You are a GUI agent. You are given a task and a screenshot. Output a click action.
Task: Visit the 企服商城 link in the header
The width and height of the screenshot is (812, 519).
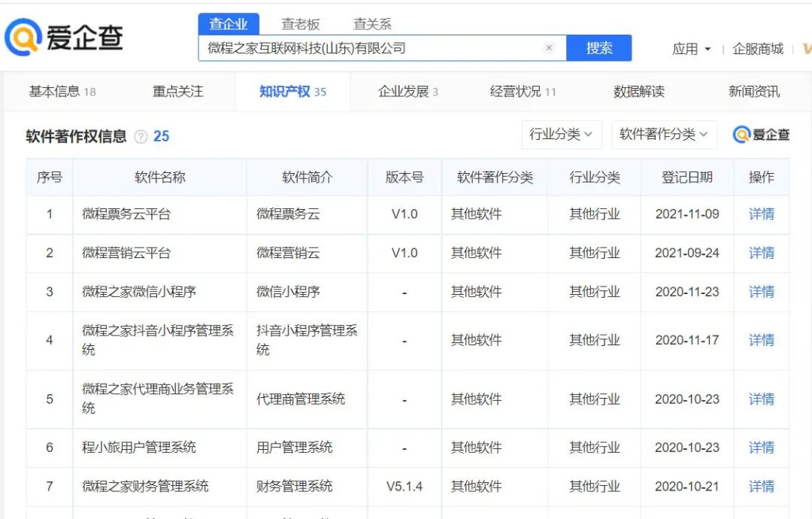point(757,48)
